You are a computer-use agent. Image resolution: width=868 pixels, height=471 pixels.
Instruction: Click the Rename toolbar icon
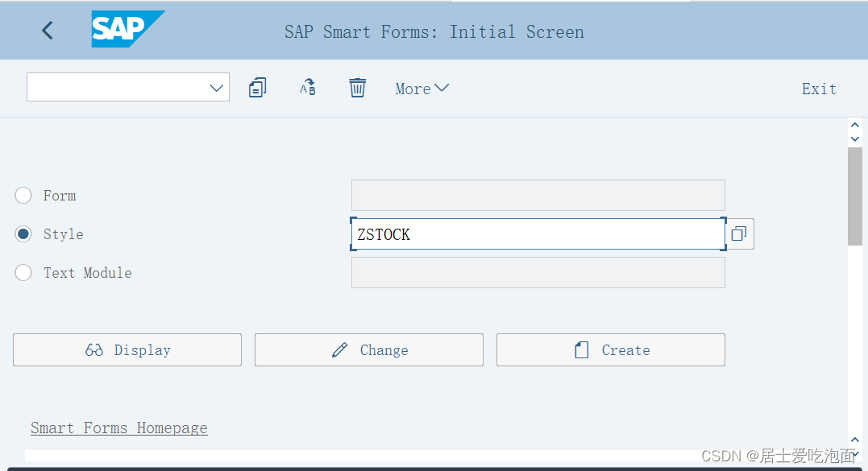coord(308,87)
